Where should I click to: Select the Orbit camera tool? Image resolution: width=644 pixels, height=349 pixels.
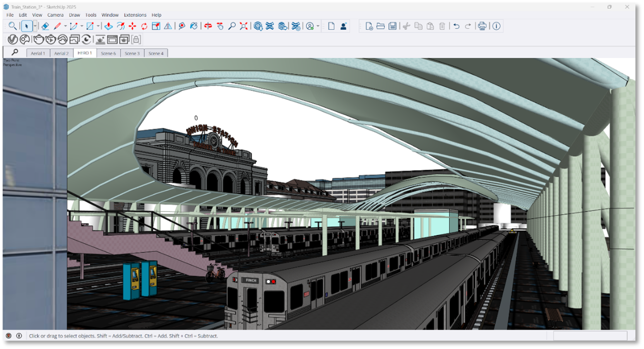[x=208, y=26]
